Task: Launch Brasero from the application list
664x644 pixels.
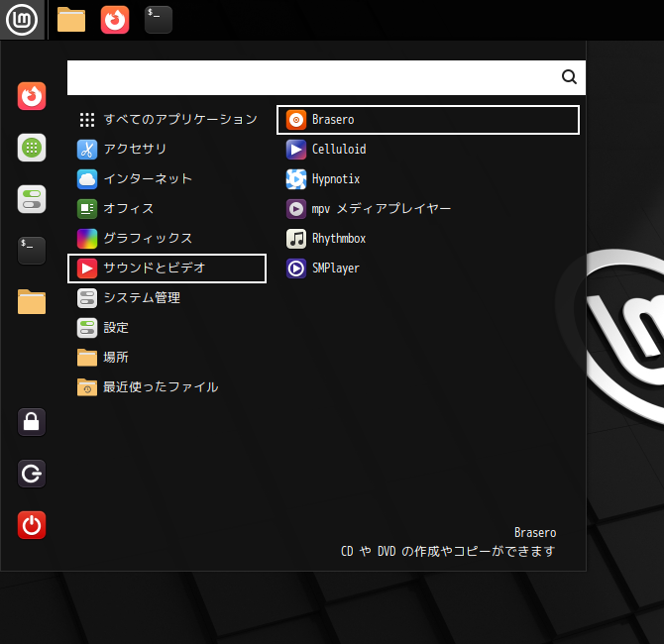Action: 428,120
